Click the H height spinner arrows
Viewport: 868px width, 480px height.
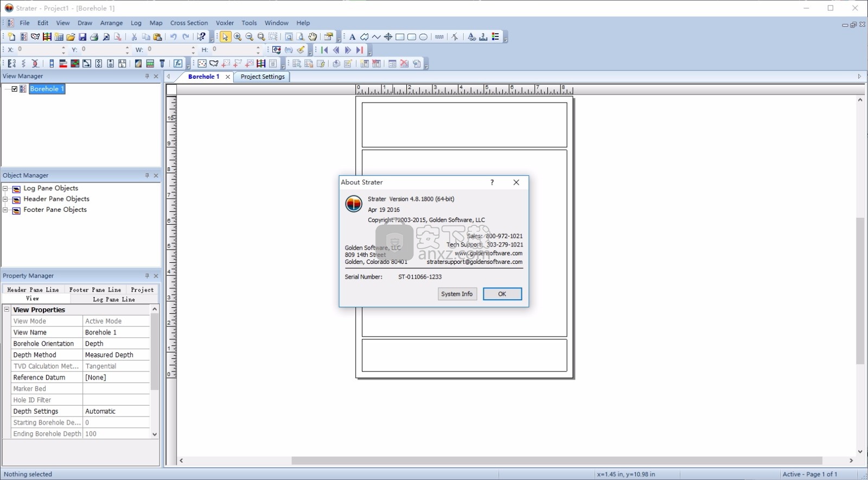pos(258,49)
